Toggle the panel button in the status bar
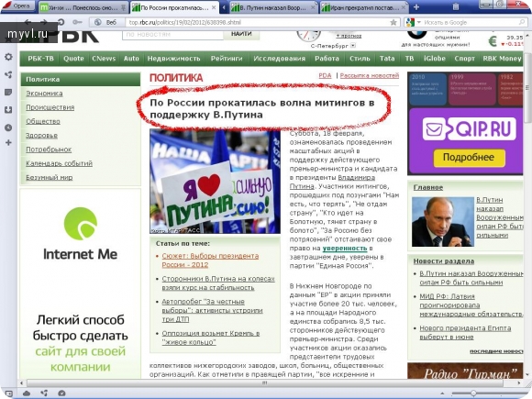The height and width of the screenshot is (399, 532). [x=8, y=393]
